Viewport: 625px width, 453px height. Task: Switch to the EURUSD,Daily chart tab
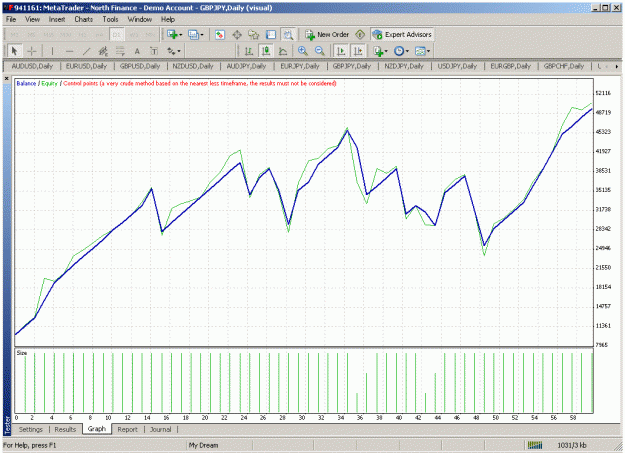[x=86, y=66]
